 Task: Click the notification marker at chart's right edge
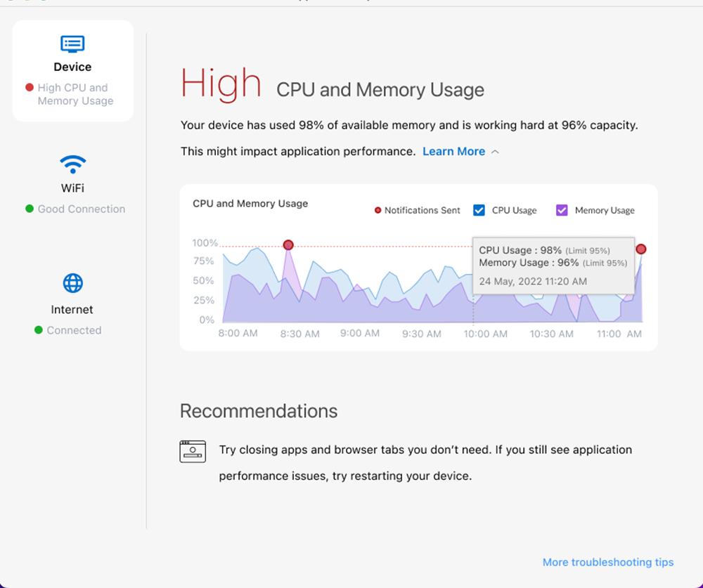pos(640,249)
